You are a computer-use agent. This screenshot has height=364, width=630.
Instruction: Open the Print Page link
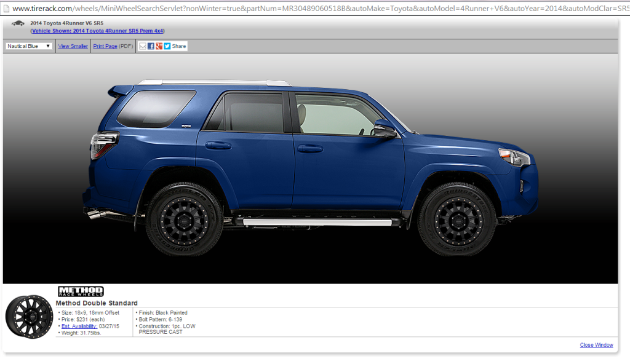click(105, 46)
